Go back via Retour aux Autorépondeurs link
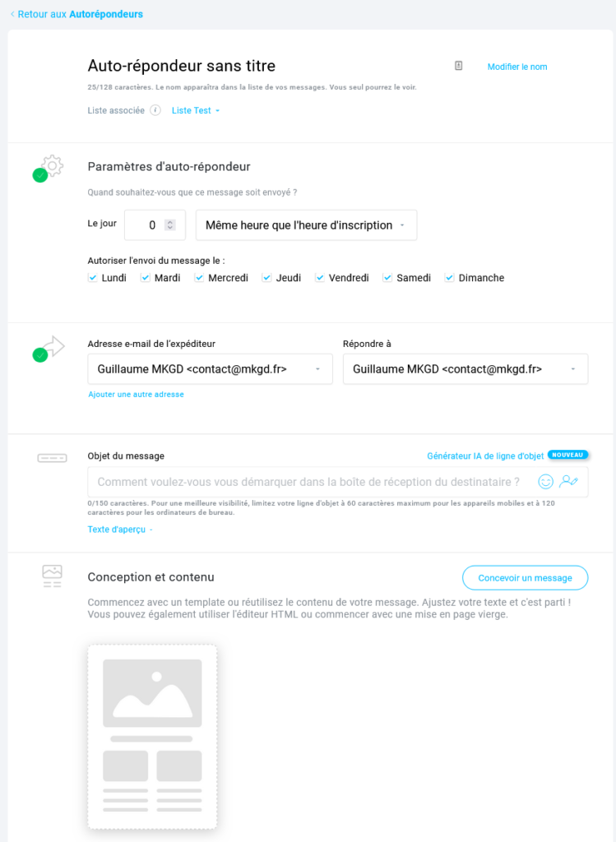The height and width of the screenshot is (842, 616). (76, 15)
